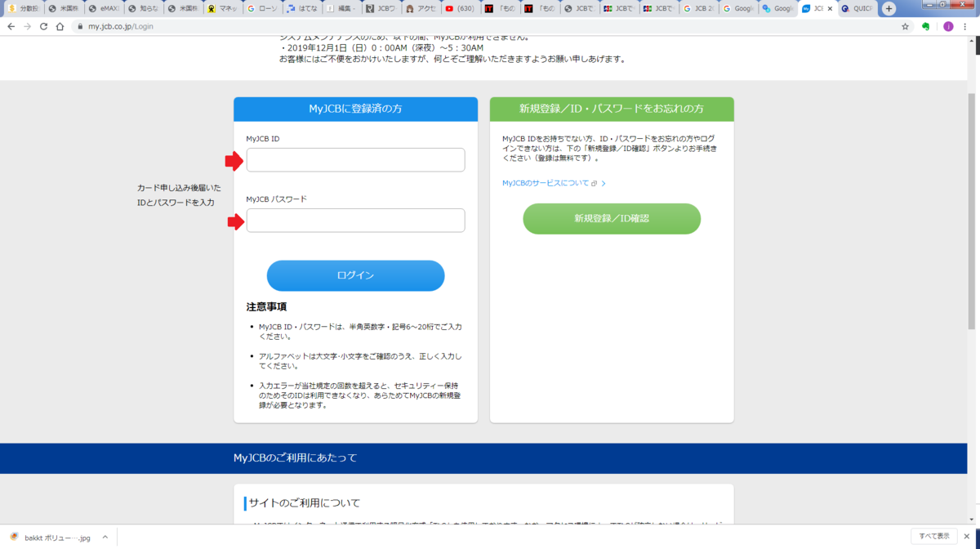Click the browser forward arrow

(27, 26)
